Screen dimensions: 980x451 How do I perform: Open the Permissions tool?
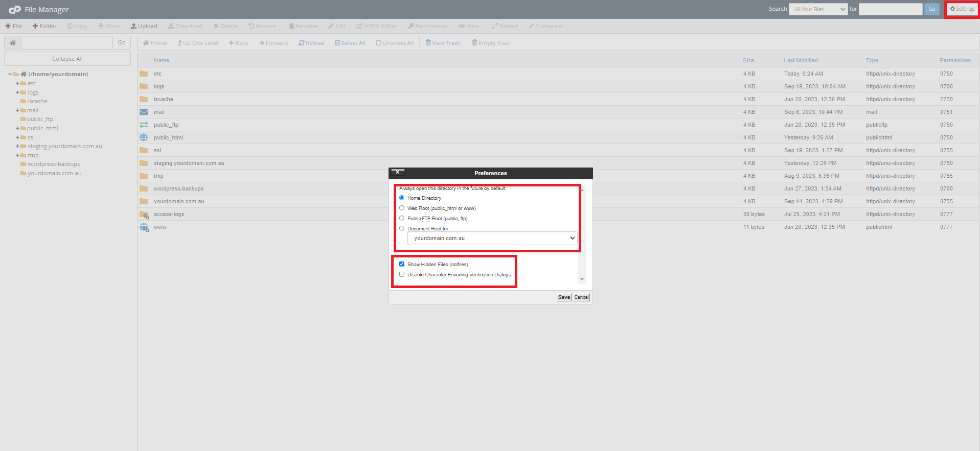coord(428,26)
